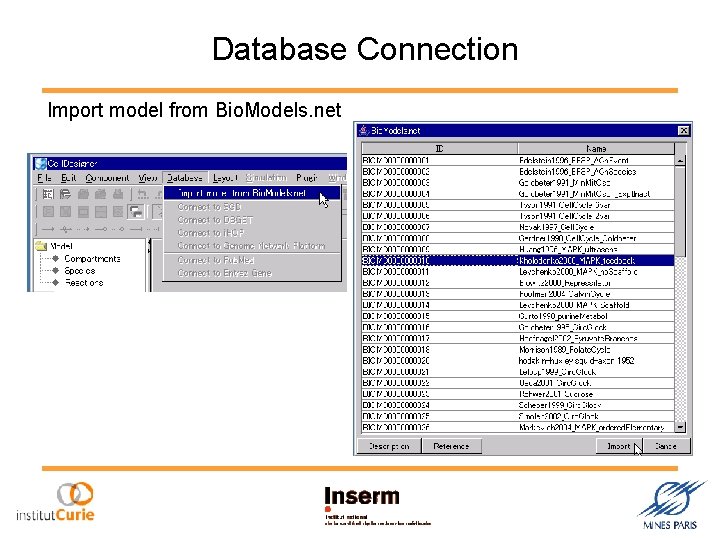720x540 pixels.
Task: Select row Goldbeter1995_CircClock
Action: point(518,327)
